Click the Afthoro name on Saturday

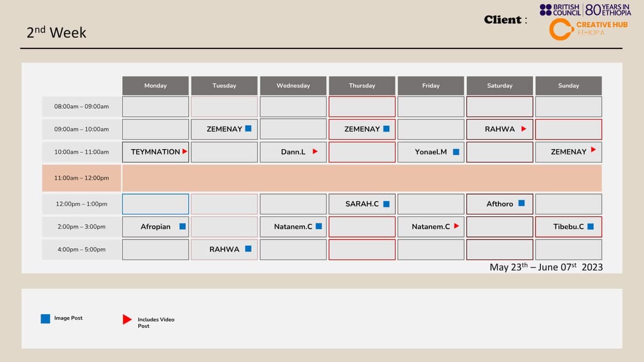(x=500, y=204)
